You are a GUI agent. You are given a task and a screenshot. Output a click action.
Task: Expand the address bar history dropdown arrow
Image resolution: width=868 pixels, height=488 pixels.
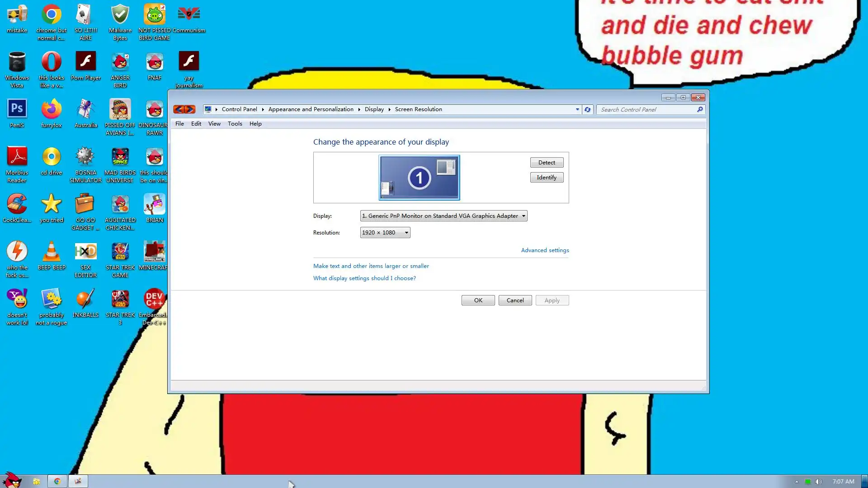[x=577, y=109]
